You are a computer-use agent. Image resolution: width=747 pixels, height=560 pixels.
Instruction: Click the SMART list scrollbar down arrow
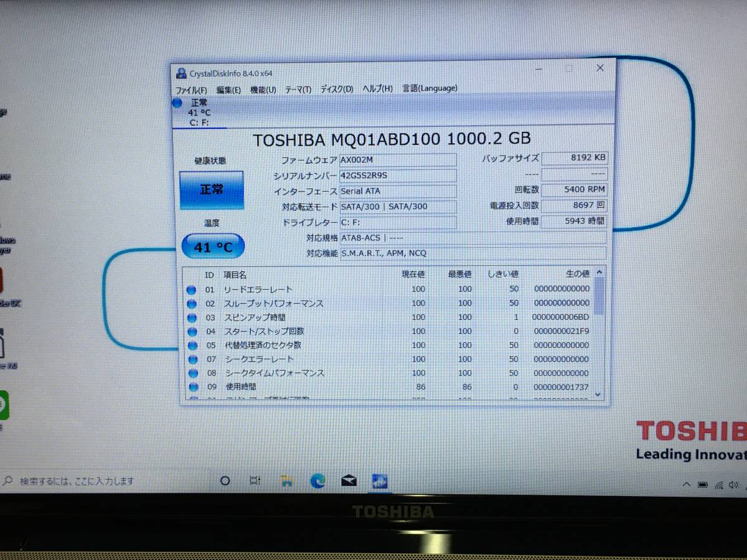[x=599, y=394]
